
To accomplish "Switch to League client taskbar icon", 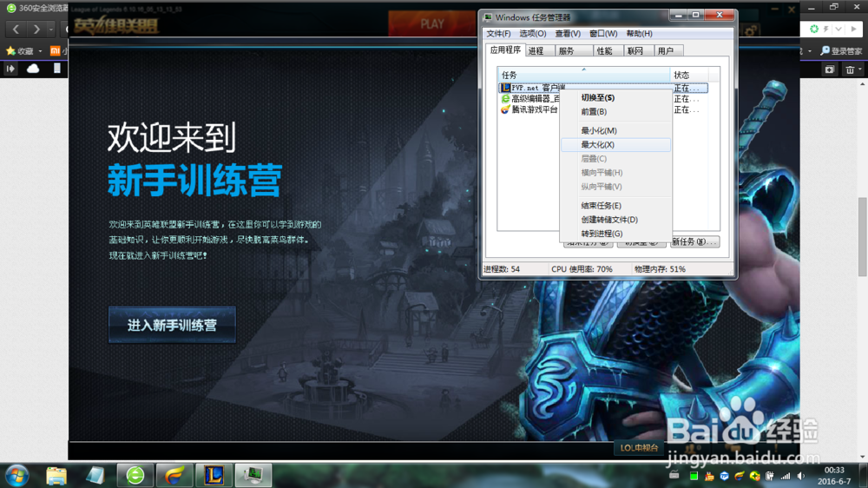I will click(214, 475).
